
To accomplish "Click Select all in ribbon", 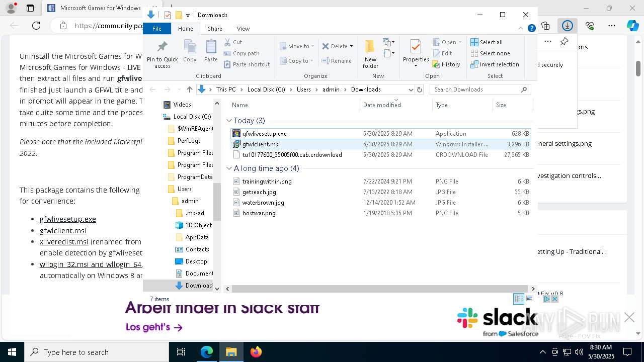I will pos(487,42).
